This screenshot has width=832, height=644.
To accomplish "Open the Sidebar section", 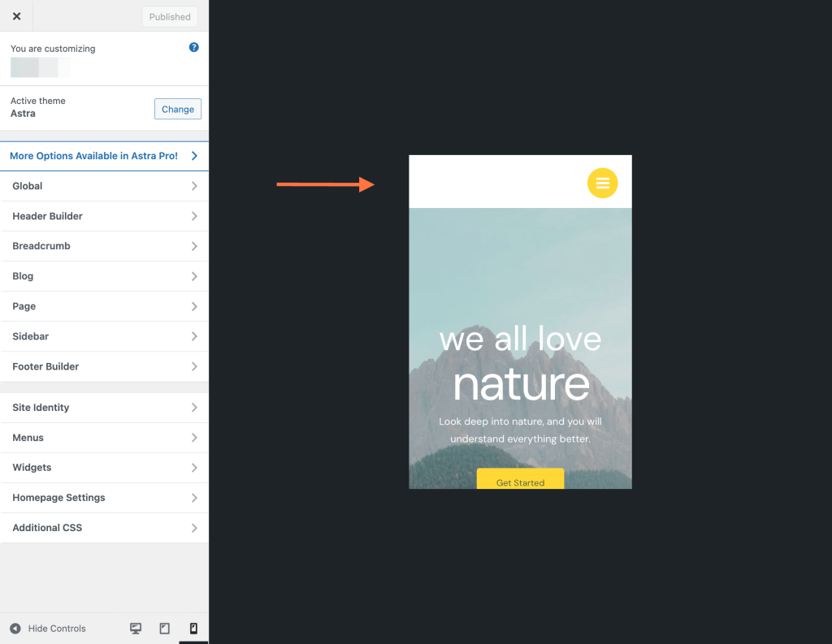I will pyautogui.click(x=104, y=336).
